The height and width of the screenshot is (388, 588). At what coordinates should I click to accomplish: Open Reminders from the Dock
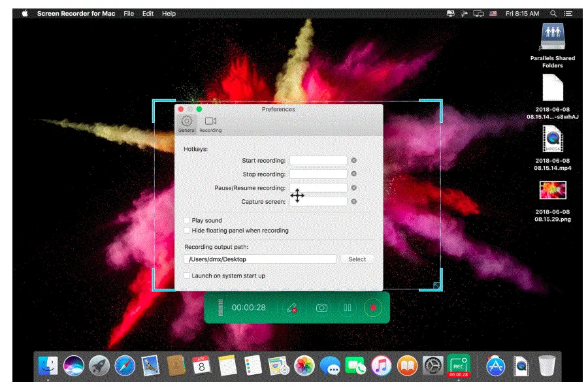[253, 366]
